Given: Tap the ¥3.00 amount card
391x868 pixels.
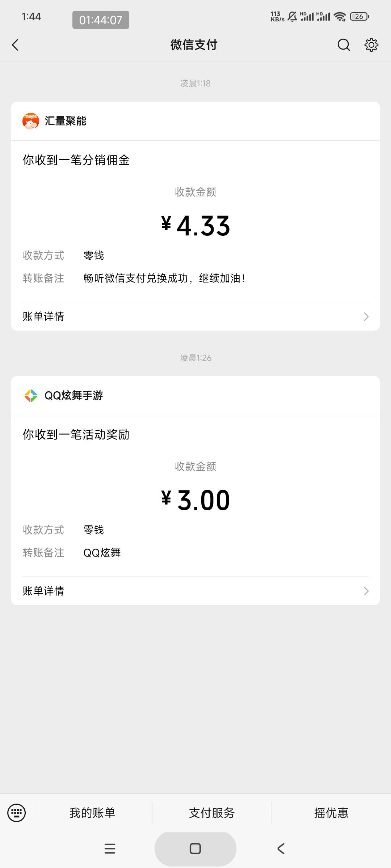Looking at the screenshot, I should click(195, 499).
